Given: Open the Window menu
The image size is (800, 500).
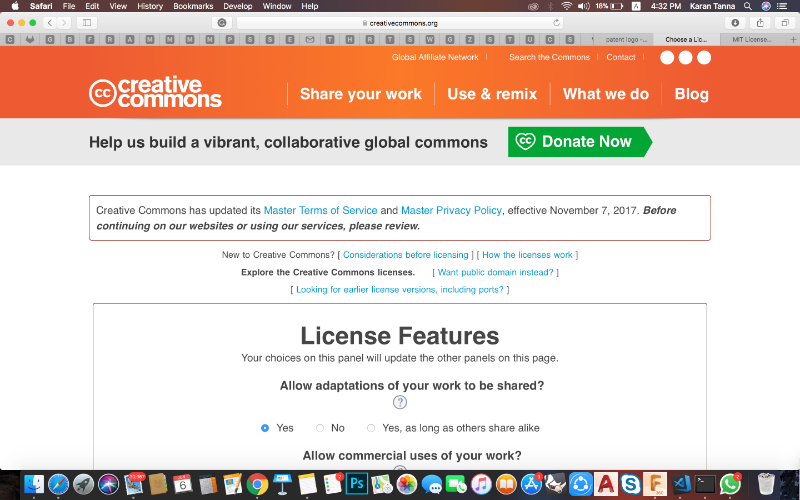Looking at the screenshot, I should click(x=277, y=6).
